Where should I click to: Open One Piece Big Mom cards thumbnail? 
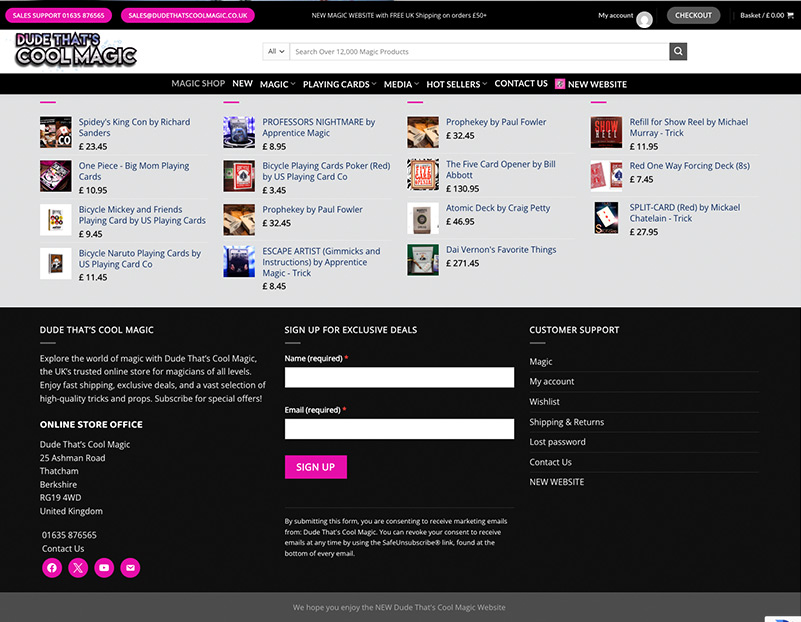pos(56,176)
